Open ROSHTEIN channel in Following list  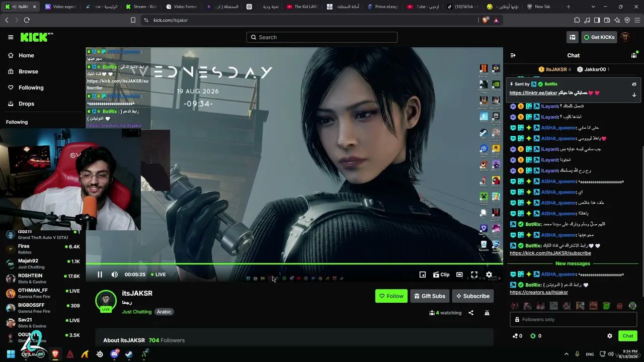click(x=43, y=279)
